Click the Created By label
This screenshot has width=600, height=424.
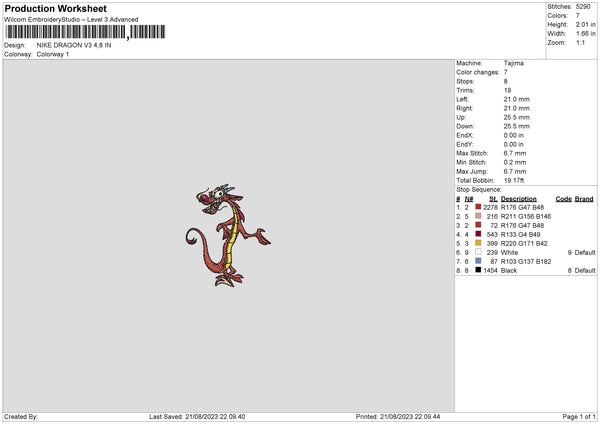pyautogui.click(x=21, y=417)
